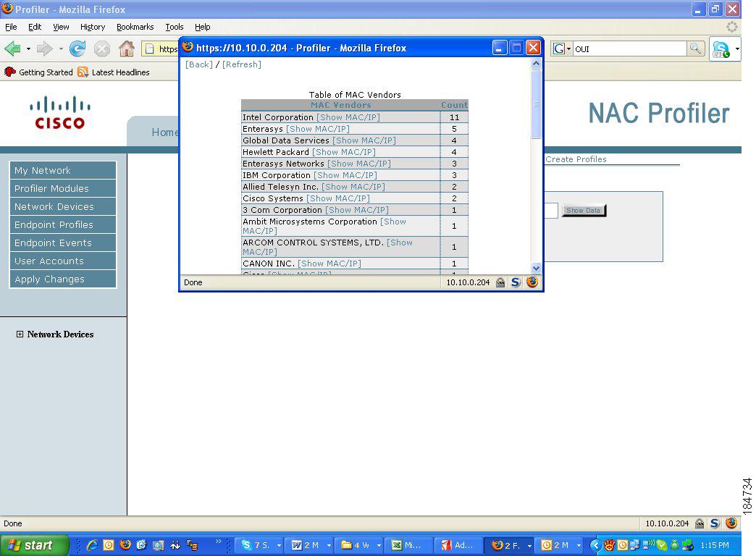The width and height of the screenshot is (756, 556).
Task: Open the Edit menu
Action: click(35, 27)
